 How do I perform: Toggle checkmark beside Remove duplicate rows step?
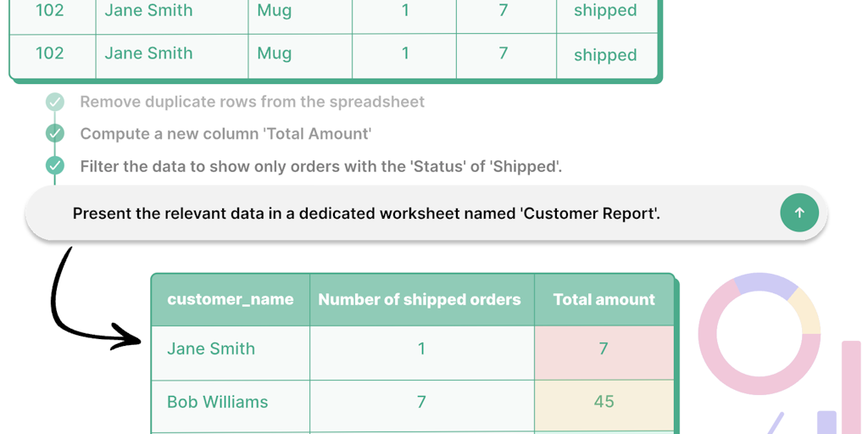tap(55, 103)
